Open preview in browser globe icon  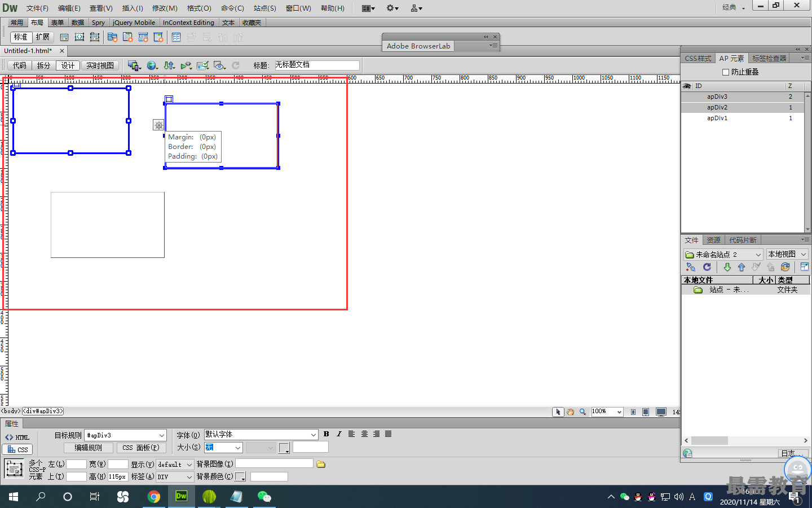pos(152,65)
